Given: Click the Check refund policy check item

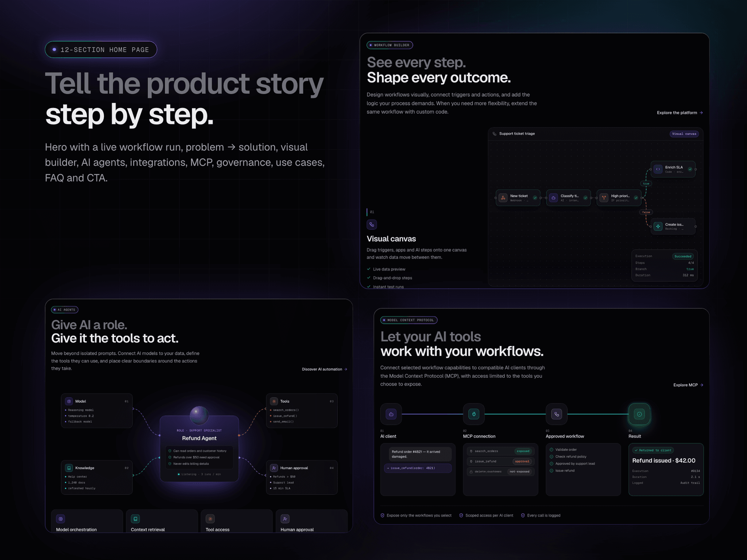Looking at the screenshot, I should pyautogui.click(x=568, y=456).
